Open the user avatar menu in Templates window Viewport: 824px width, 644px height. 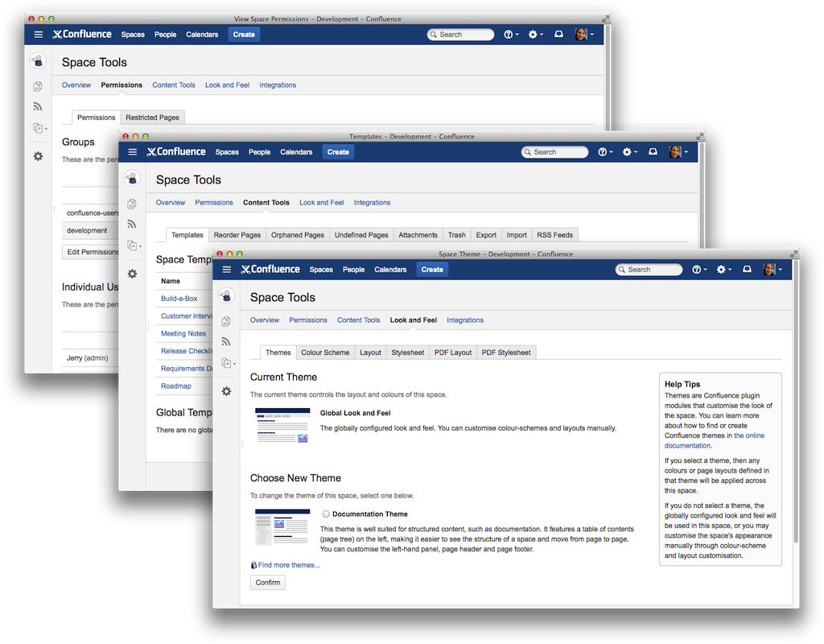(678, 152)
